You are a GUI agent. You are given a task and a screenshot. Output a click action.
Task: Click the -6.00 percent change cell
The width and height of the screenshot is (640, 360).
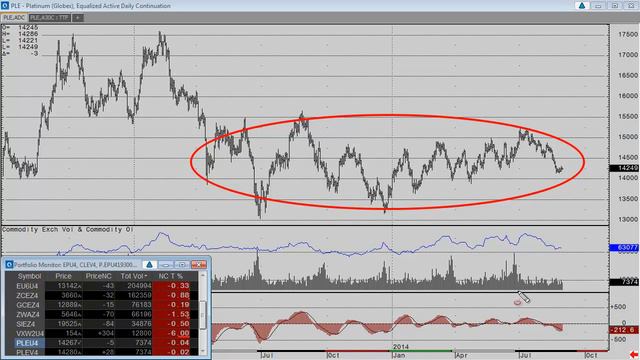click(171, 333)
